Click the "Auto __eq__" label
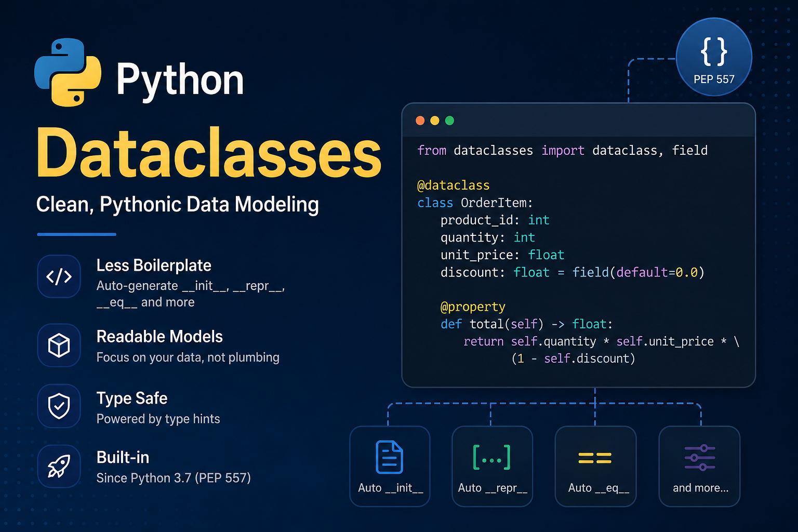Viewport: 798px width, 532px height. tap(598, 488)
